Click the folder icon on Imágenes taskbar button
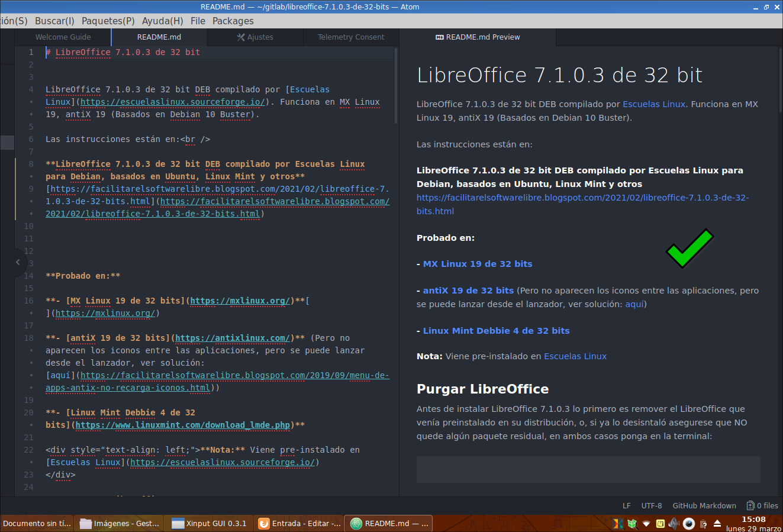The height and width of the screenshot is (532, 783). pos(86,524)
